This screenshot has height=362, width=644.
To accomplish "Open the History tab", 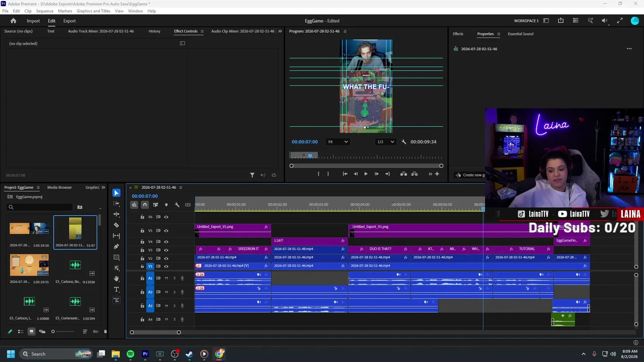I will (x=154, y=31).
